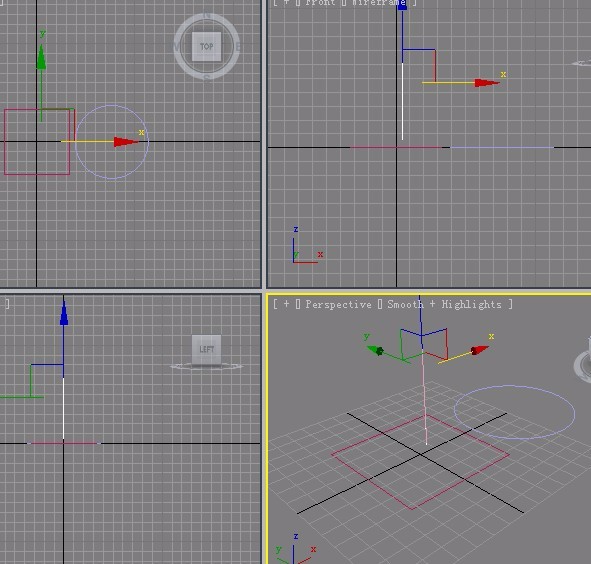Grab the green Y-axis arrow in Perspective viewport
The image size is (591, 564).
tap(375, 351)
